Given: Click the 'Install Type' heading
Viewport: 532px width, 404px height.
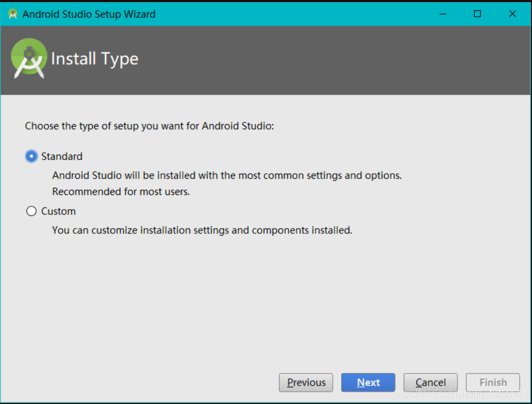Looking at the screenshot, I should (x=95, y=59).
